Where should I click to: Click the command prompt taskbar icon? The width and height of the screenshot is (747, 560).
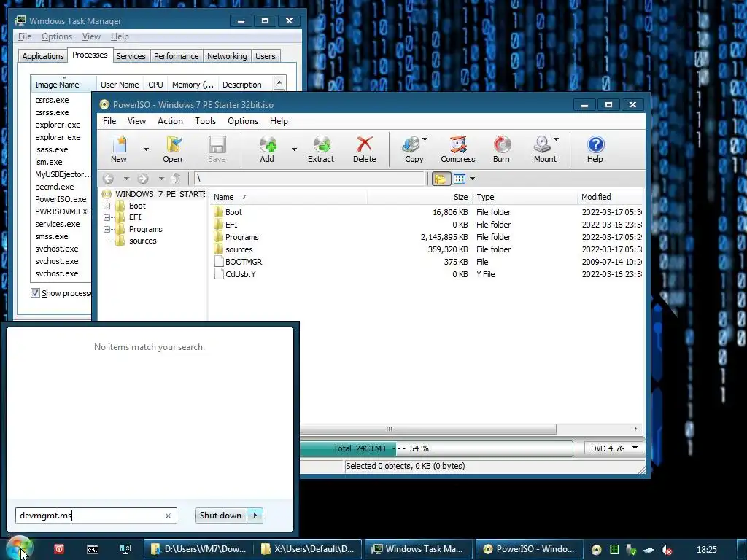click(x=93, y=550)
